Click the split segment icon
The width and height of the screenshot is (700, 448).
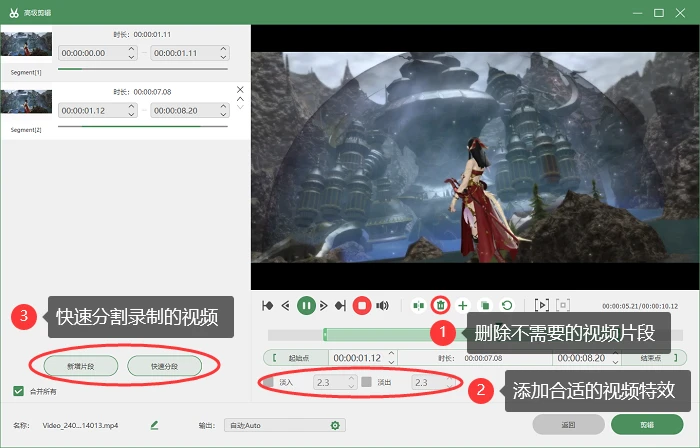click(x=418, y=306)
